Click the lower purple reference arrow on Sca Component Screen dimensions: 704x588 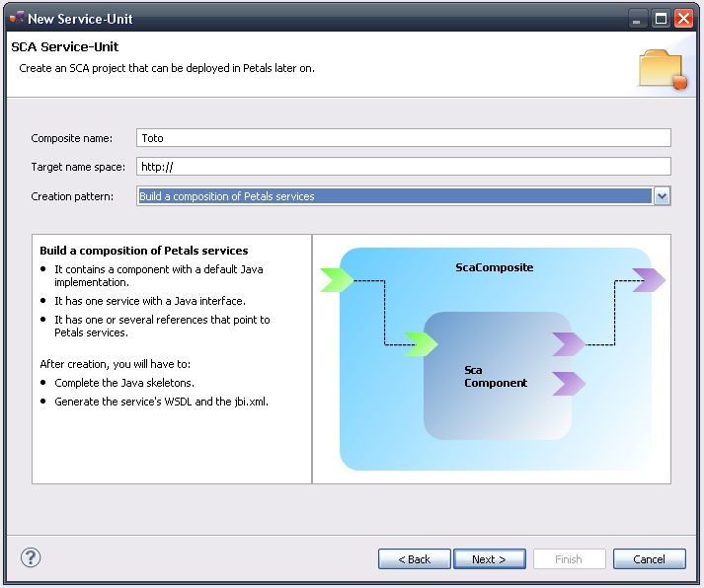[569, 383]
